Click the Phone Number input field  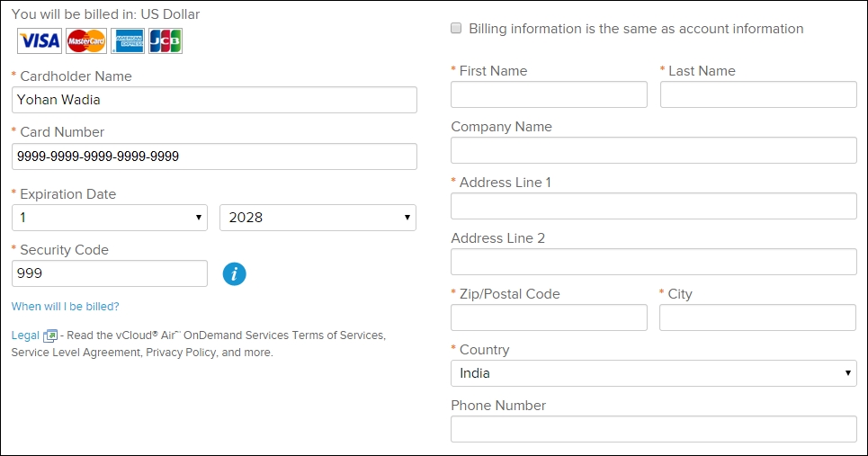[653, 429]
